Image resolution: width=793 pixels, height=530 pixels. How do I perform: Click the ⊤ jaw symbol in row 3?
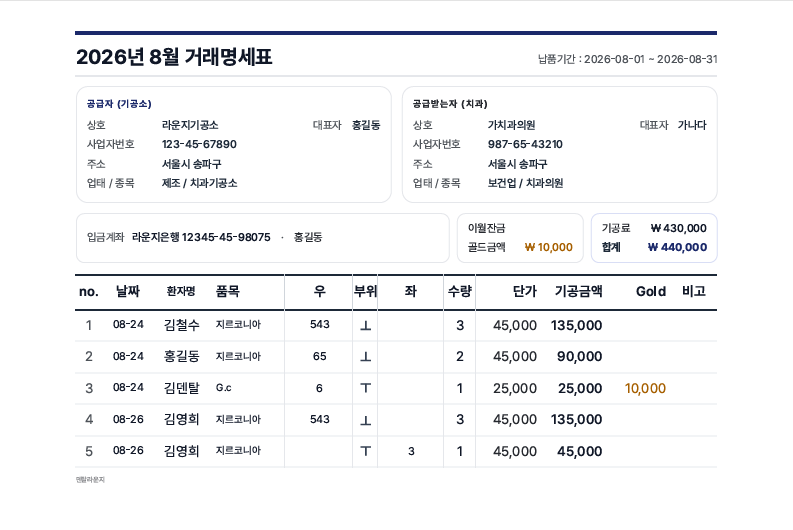tap(365, 388)
